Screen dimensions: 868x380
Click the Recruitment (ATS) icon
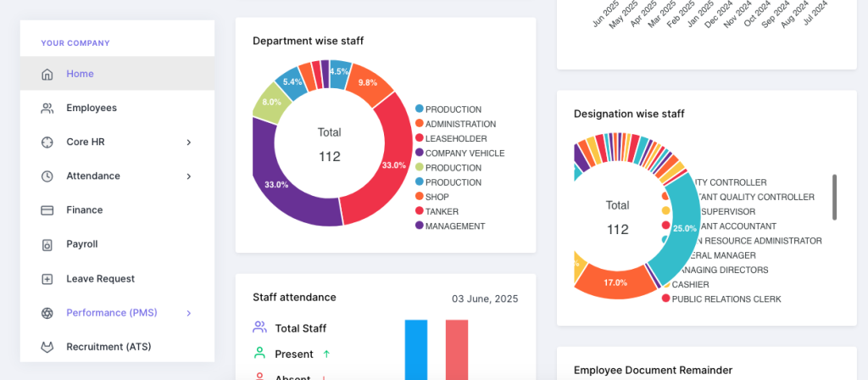47,347
